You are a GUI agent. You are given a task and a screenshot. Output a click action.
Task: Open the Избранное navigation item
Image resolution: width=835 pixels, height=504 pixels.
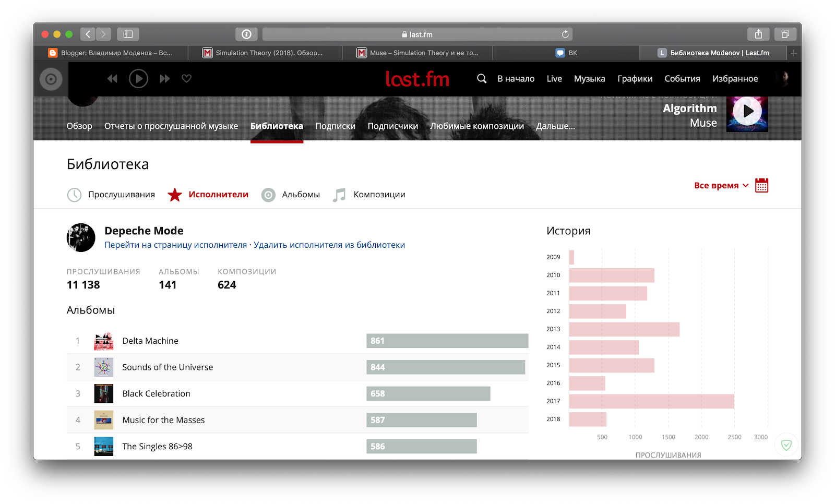click(x=735, y=79)
